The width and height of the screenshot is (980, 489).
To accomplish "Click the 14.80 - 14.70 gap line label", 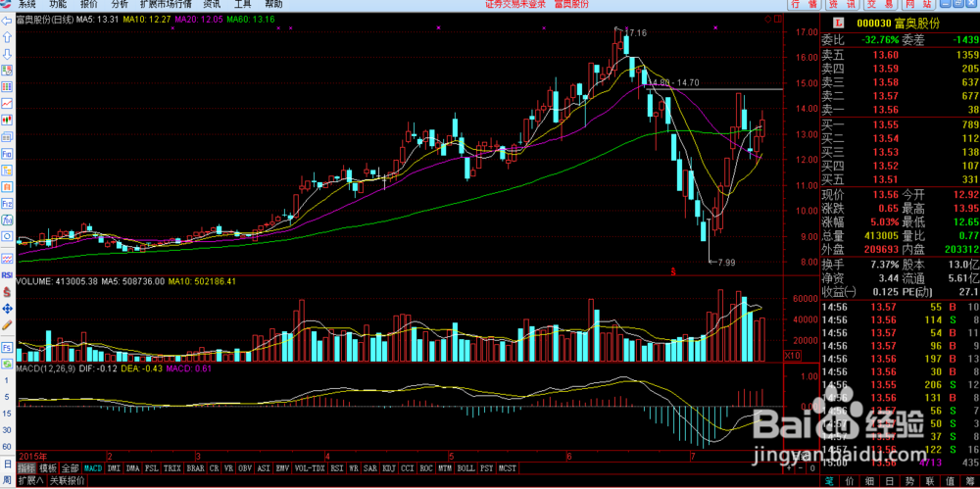I will pyautogui.click(x=674, y=82).
